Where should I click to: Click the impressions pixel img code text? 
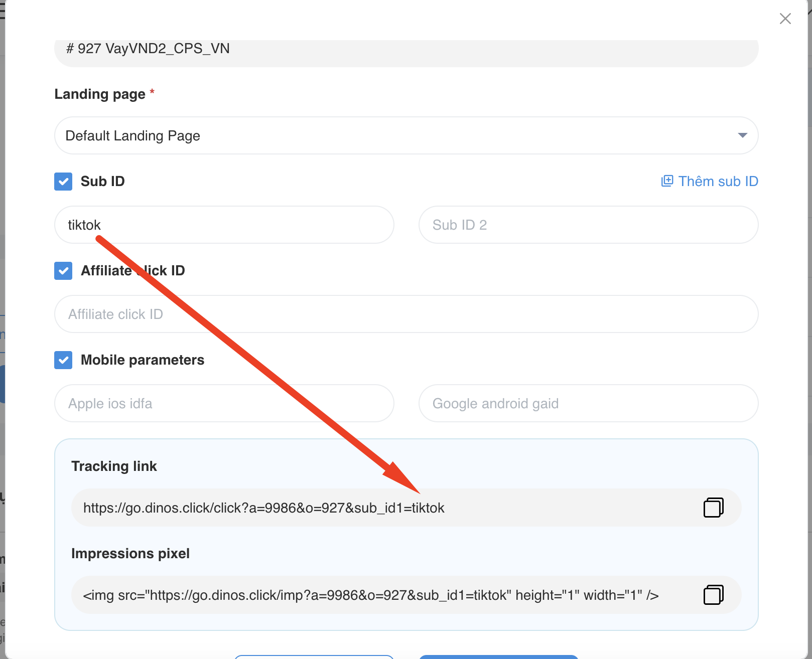pyautogui.click(x=370, y=595)
